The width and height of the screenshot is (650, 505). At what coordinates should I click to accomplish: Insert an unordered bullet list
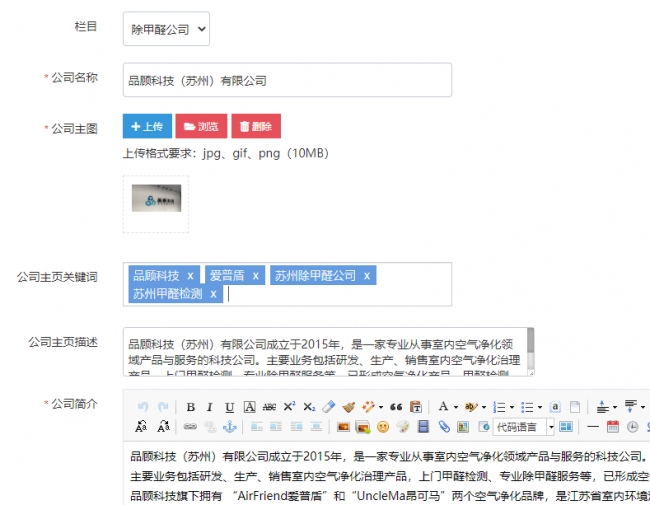[x=527, y=407]
